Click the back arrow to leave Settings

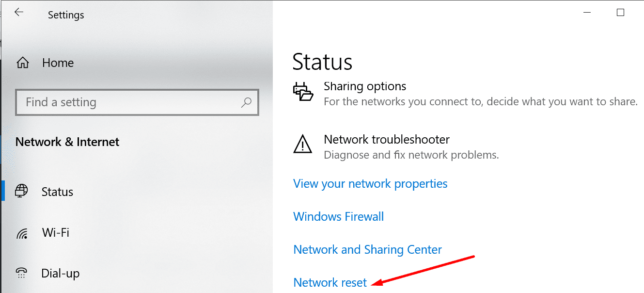point(18,12)
